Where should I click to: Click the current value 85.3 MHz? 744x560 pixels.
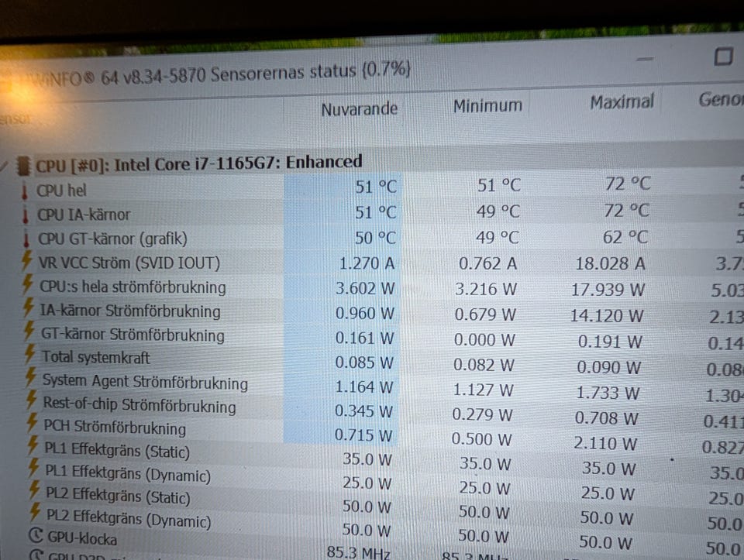point(358,552)
